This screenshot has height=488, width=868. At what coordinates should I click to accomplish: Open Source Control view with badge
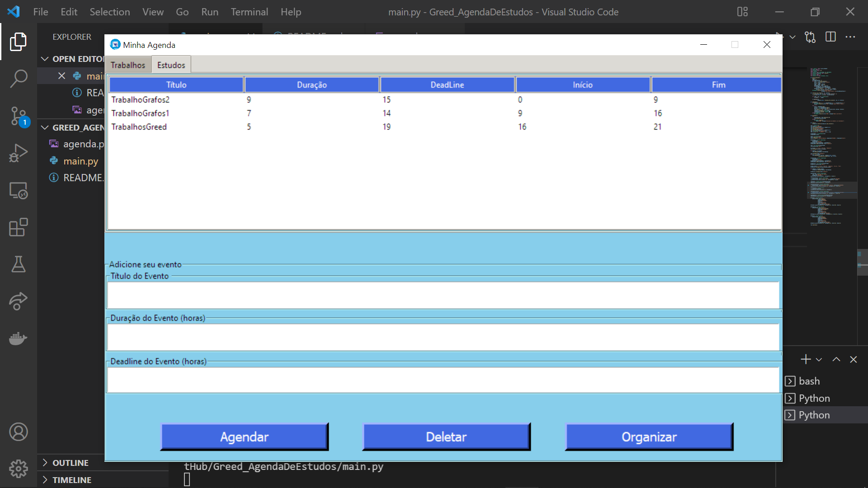coord(18,116)
